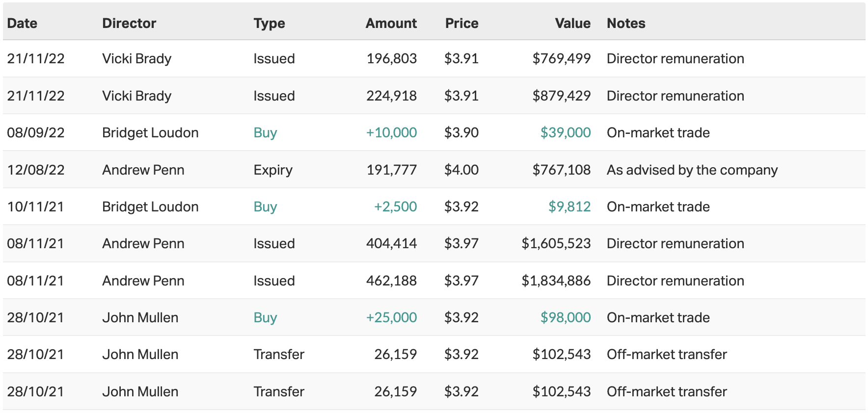Click the $1,605,523 value cell
The image size is (868, 413).
click(x=556, y=243)
